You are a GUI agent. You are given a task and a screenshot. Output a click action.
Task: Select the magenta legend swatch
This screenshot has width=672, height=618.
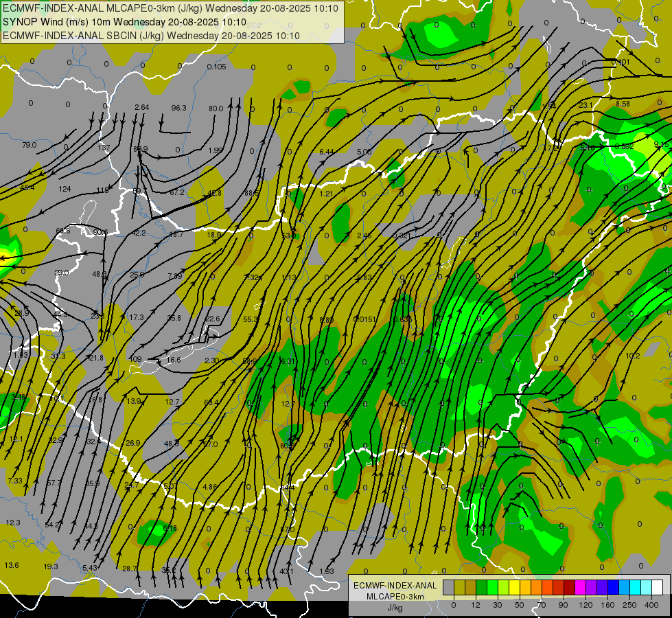pyautogui.click(x=580, y=587)
